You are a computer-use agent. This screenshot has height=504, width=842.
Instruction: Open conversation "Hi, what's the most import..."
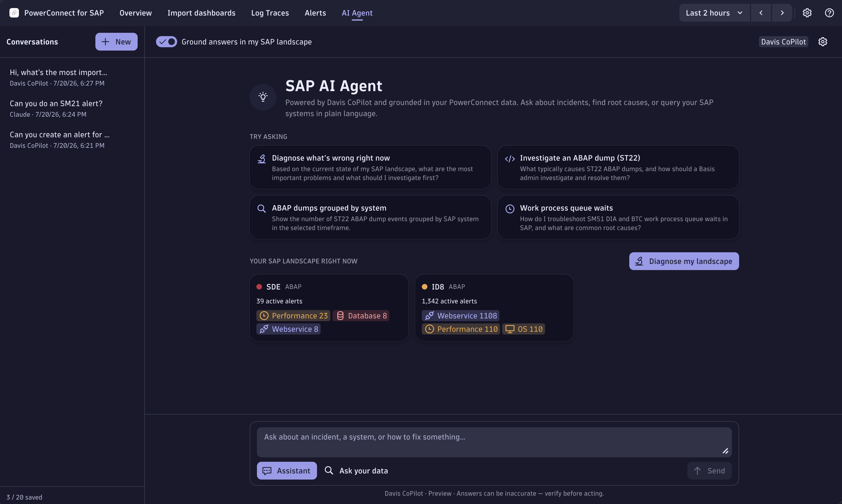72,78
